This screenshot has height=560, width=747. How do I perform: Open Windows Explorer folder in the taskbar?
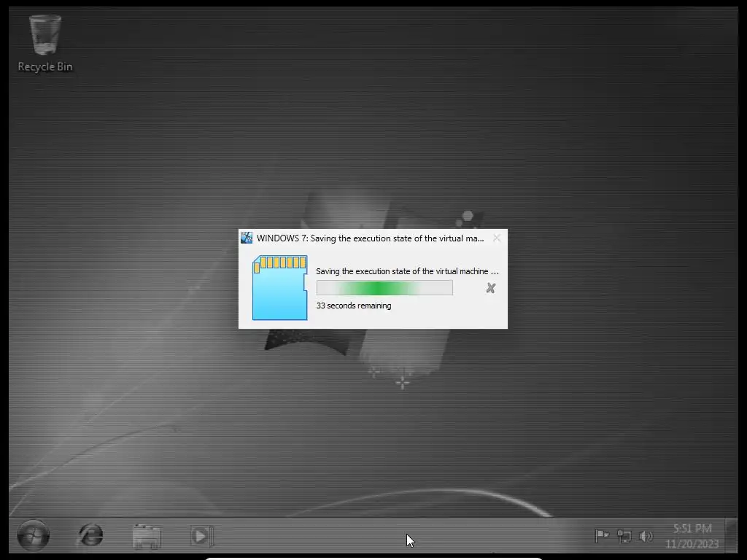tap(147, 536)
